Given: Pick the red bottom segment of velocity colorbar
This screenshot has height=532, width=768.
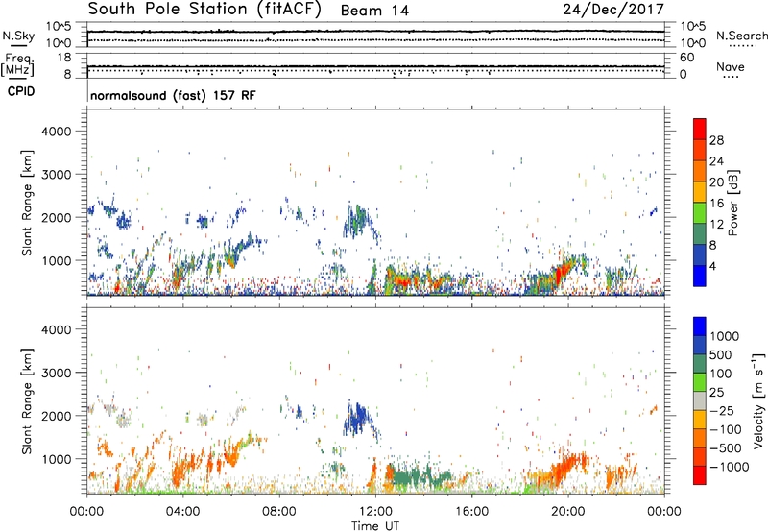Looking at the screenshot, I should [700, 475].
